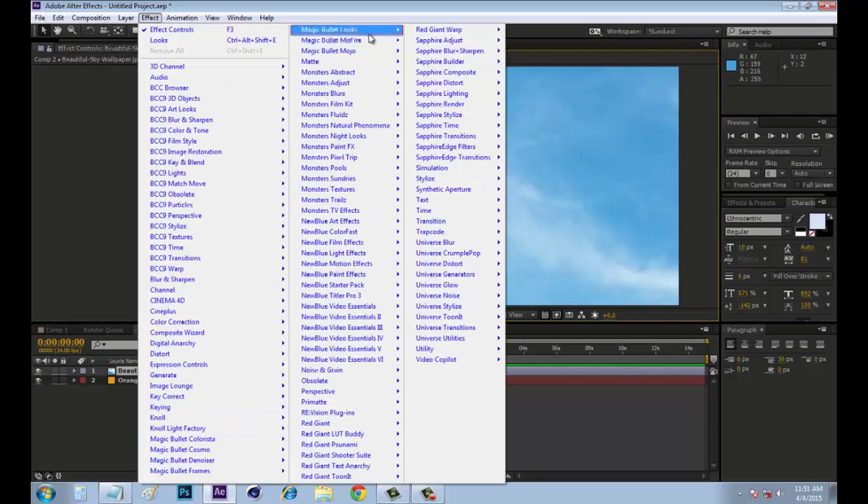Toggle preview audio mute button
The height and width of the screenshot is (504, 868).
point(800,136)
